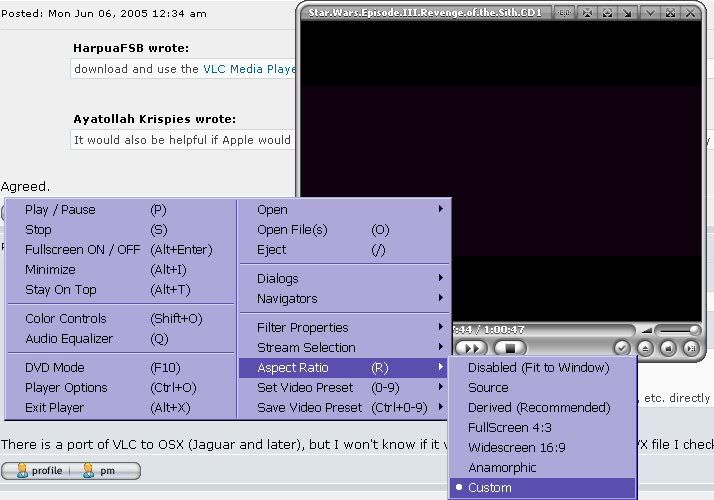Choose Widescreen 16:9 aspect ratio
714x500 pixels.
click(542, 448)
